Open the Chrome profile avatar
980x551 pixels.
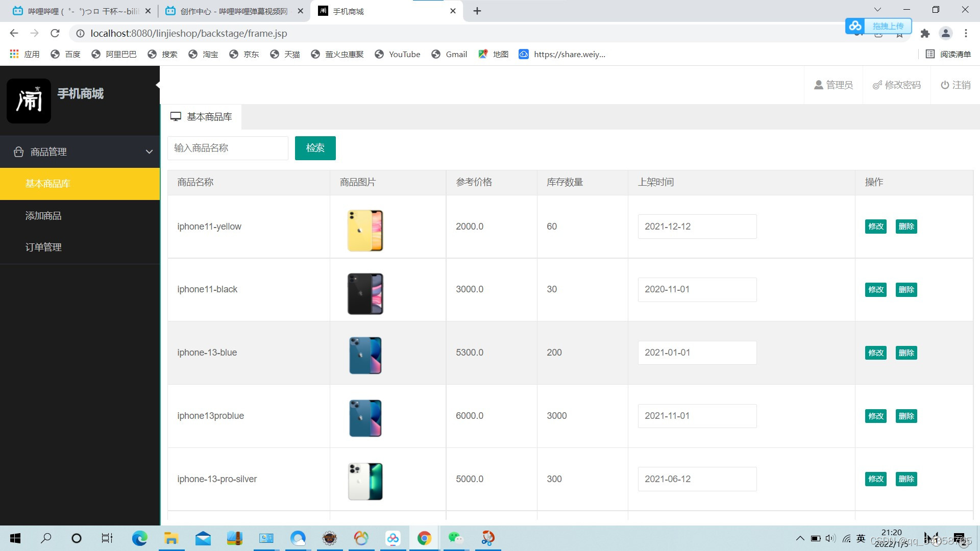(946, 33)
